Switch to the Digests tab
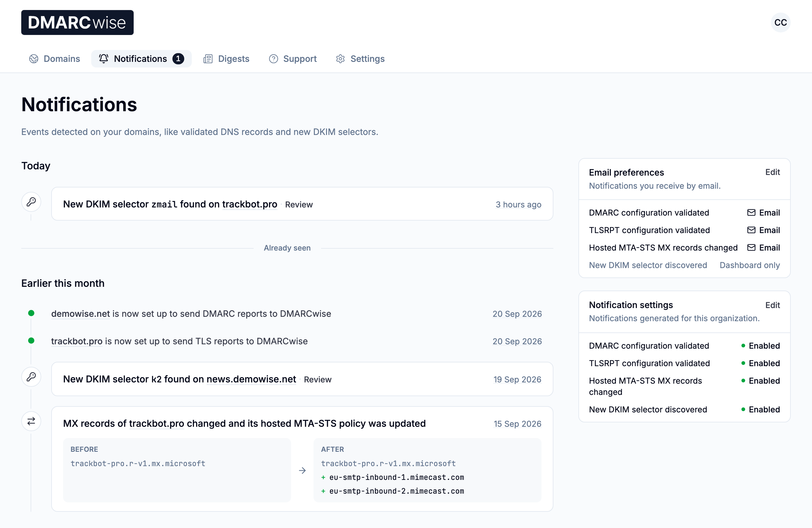The width and height of the screenshot is (812, 528). [226, 59]
